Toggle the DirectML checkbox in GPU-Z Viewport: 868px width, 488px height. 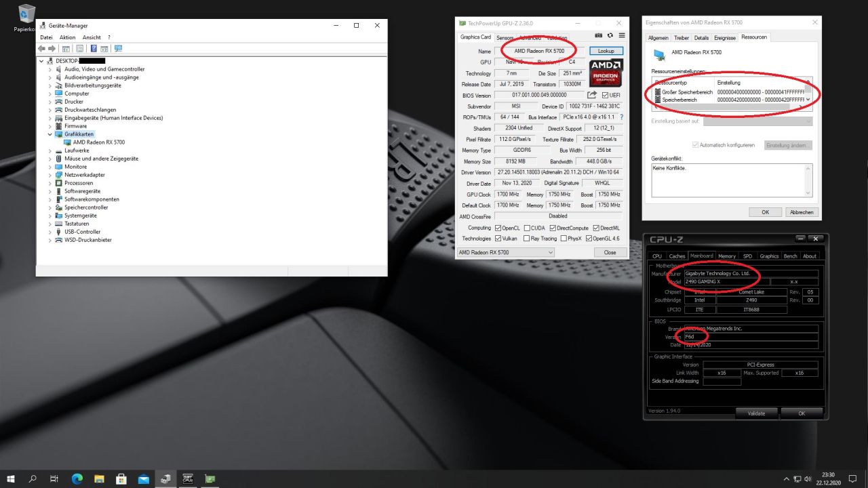pos(595,228)
